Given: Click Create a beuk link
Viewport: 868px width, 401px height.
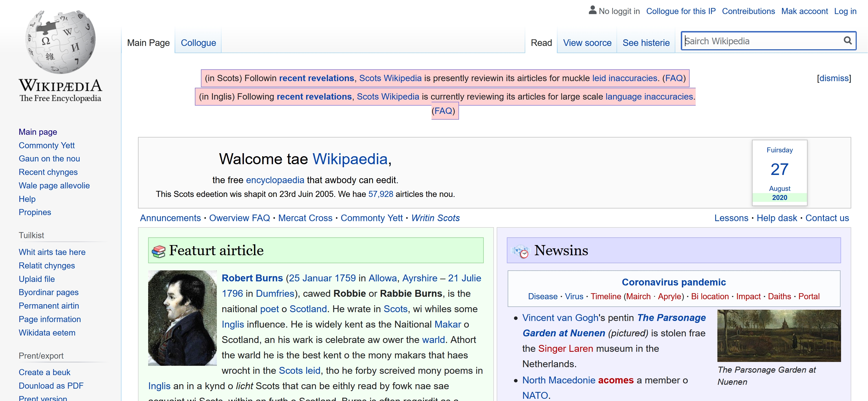Looking at the screenshot, I should click(44, 372).
